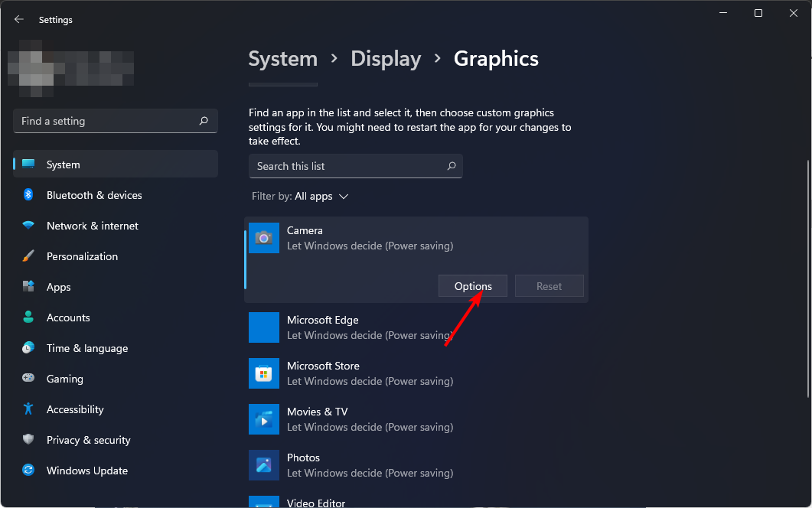Screen dimensions: 812x508
Task: Select Microsoft Store in the app list
Action: (416, 373)
